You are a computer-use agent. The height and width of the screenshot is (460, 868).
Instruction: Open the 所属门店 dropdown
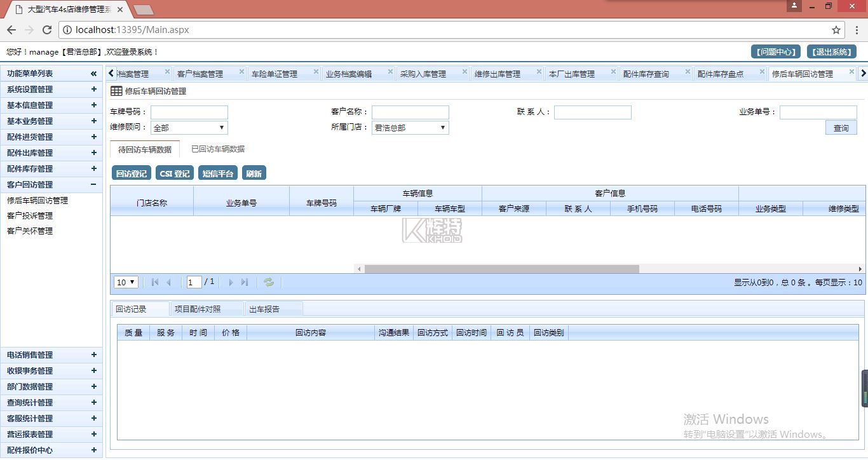pyautogui.click(x=410, y=128)
